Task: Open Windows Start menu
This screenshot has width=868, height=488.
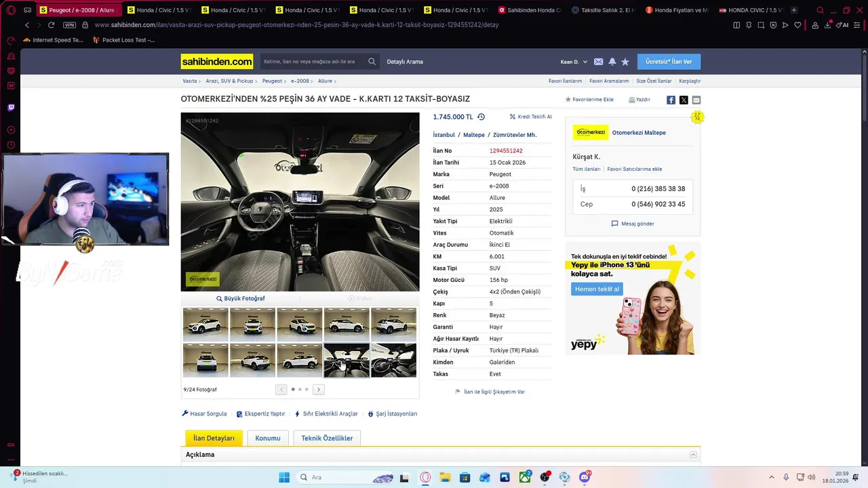Action: 284,477
